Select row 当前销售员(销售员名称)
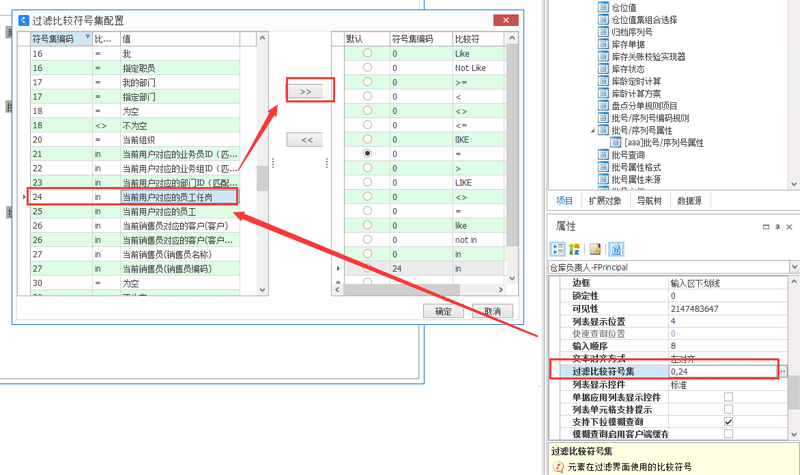This screenshot has width=800, height=475. (x=135, y=254)
